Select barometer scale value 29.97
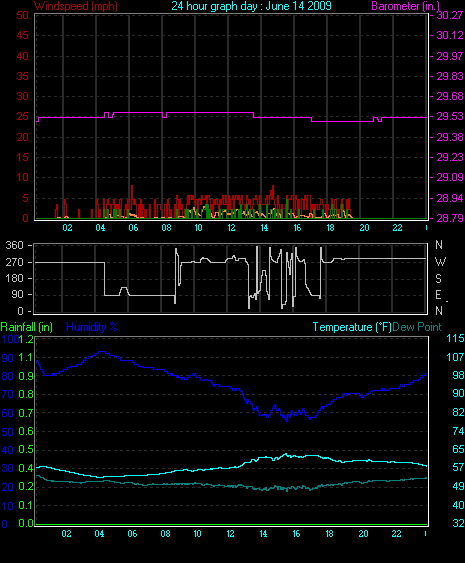The image size is (465, 563). click(450, 56)
